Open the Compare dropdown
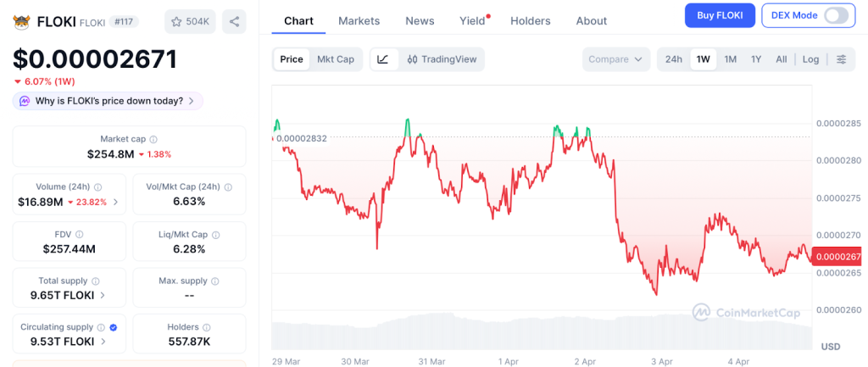Image resolution: width=868 pixels, height=367 pixels. pyautogui.click(x=616, y=59)
